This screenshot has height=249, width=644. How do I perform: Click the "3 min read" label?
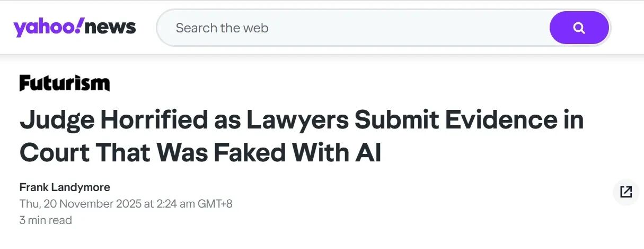pos(46,220)
